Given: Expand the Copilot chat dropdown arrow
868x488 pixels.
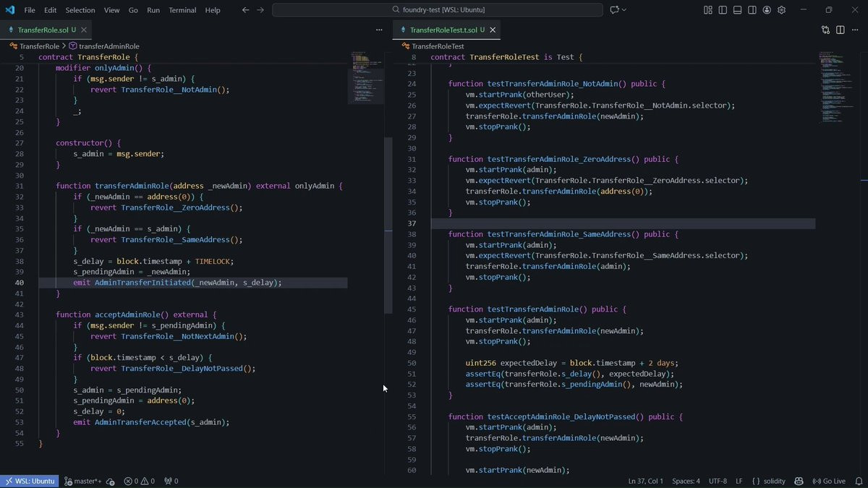Looking at the screenshot, I should (x=624, y=10).
